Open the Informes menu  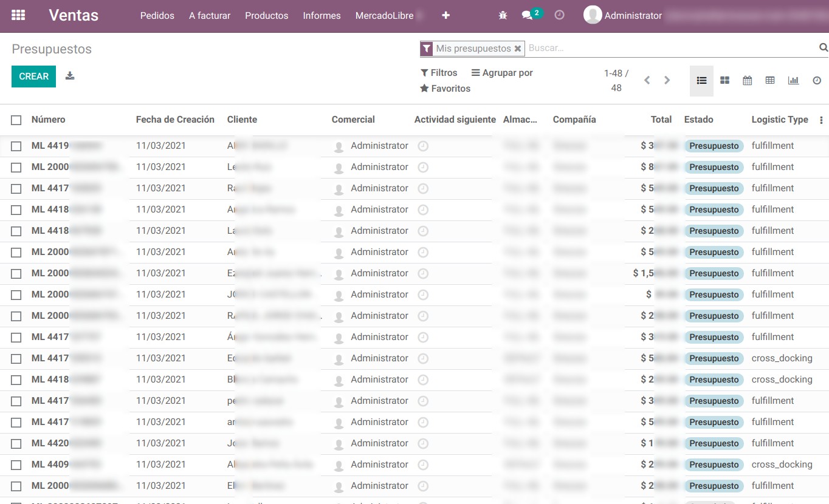322,16
